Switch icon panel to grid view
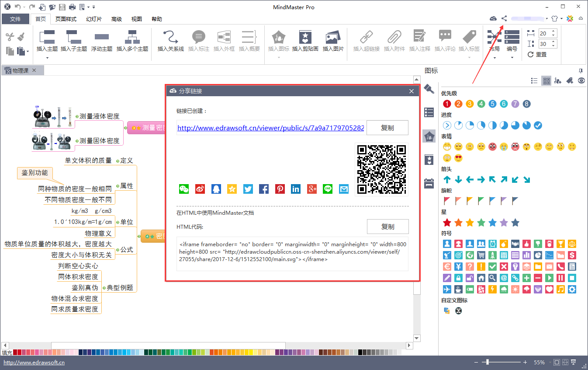Image resolution: width=588 pixels, height=370 pixels. (546, 80)
